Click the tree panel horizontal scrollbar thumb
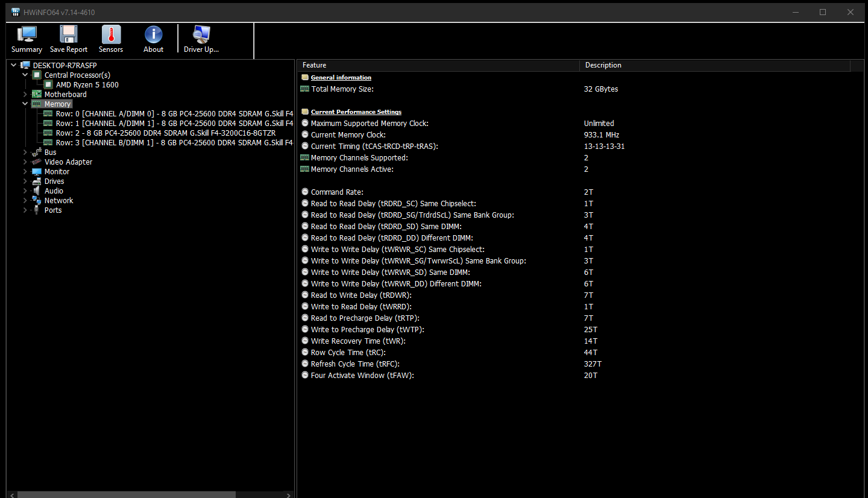Viewport: 868px width, 498px height. [x=125, y=494]
